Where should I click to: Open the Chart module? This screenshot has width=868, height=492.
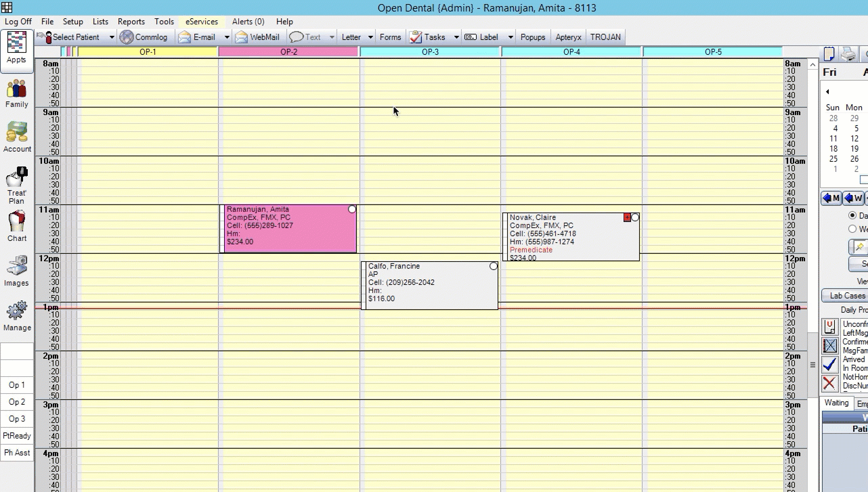click(17, 226)
